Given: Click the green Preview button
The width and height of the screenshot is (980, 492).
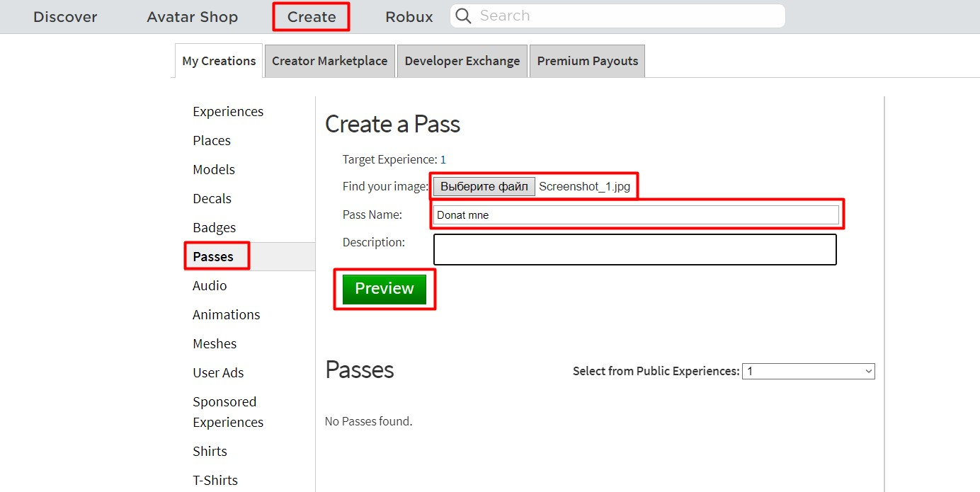Looking at the screenshot, I should [x=384, y=289].
